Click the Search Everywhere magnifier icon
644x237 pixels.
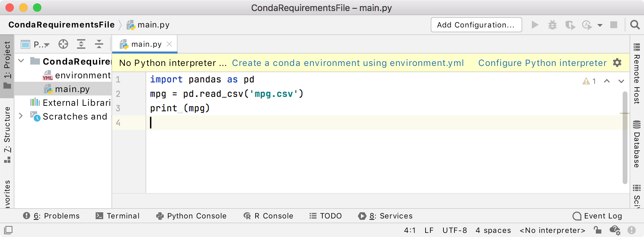pyautogui.click(x=635, y=25)
